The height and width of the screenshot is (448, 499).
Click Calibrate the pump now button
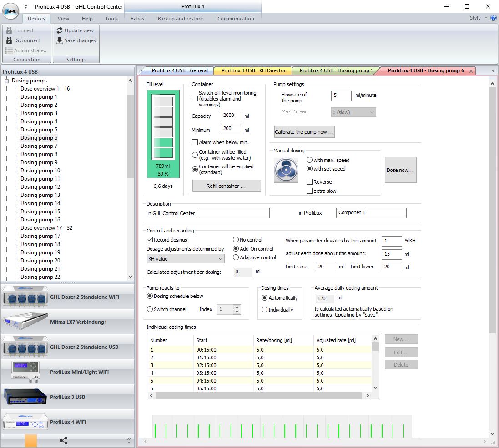tap(304, 132)
